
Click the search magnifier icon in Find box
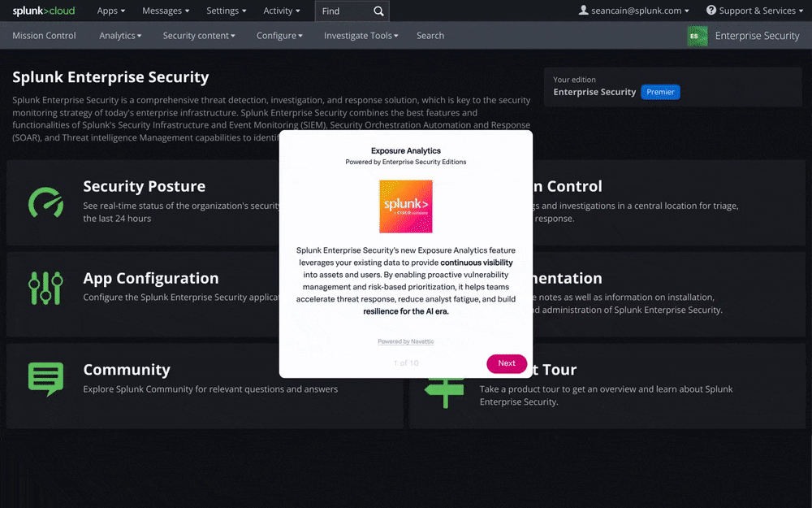coord(378,11)
